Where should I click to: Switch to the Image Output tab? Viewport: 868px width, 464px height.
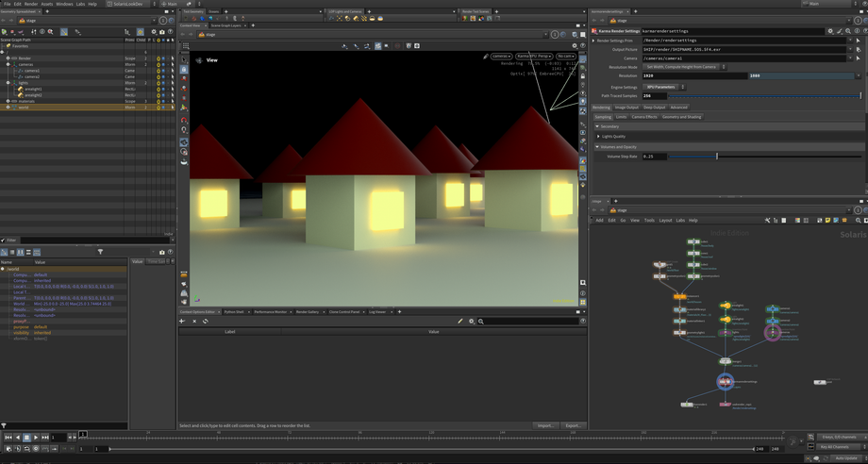626,108
